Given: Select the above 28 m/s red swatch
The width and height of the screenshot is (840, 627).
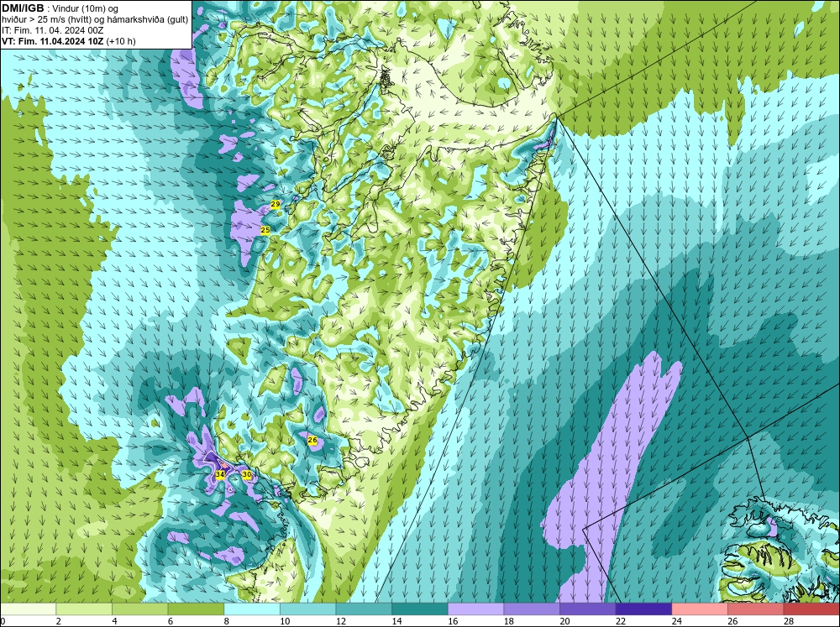Looking at the screenshot, I should 811,609.
